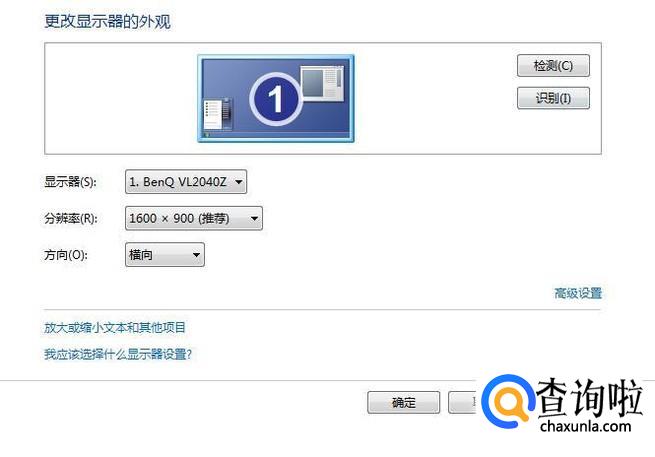Open 我应该选择什么显示器设置 help link
This screenshot has width=655, height=457.
tap(118, 355)
